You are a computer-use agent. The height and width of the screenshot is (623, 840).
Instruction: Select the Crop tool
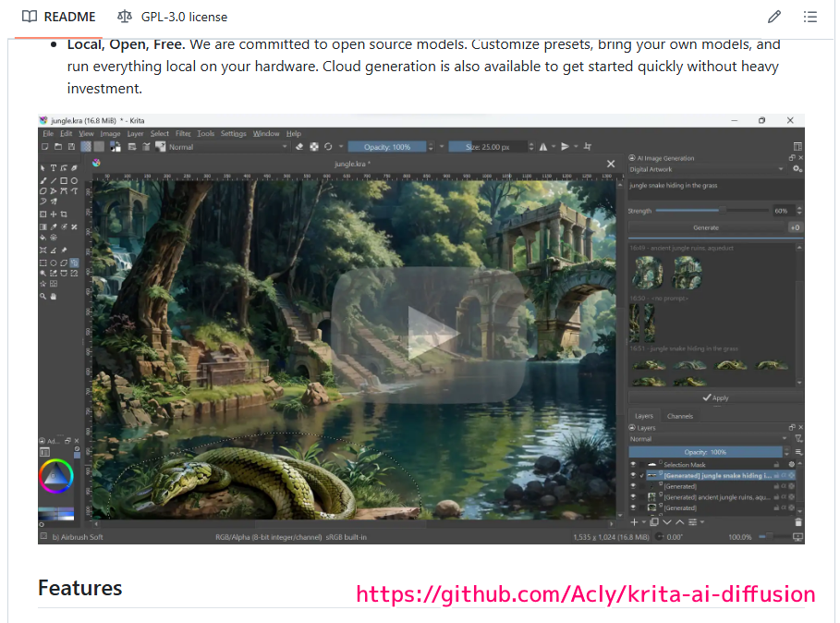64,214
